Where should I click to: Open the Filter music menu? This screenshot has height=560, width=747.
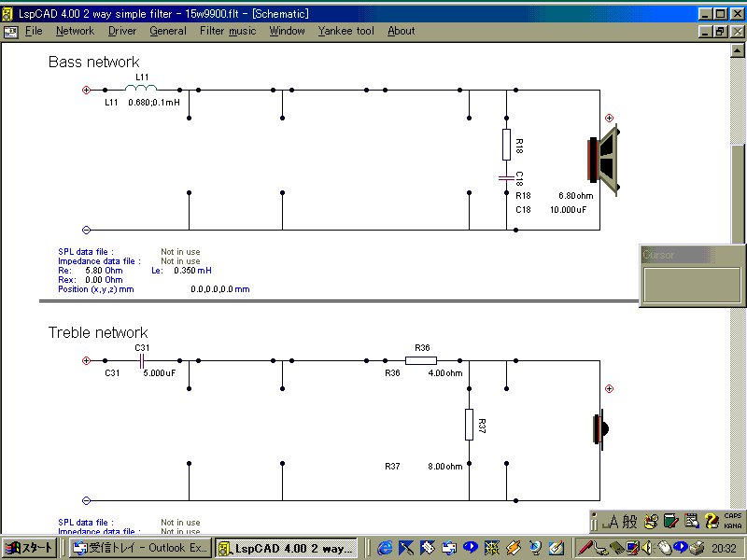point(228,31)
